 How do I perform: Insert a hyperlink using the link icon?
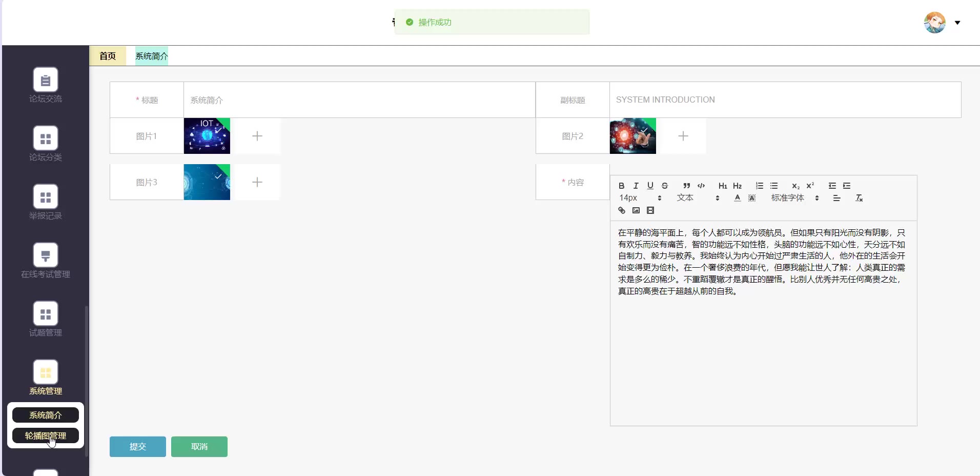click(x=621, y=210)
